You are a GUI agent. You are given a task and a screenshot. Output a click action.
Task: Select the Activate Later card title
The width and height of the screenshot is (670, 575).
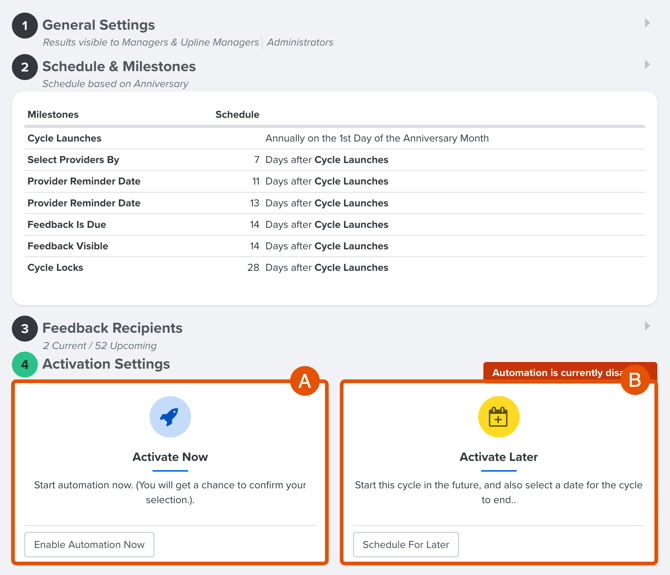tap(499, 457)
